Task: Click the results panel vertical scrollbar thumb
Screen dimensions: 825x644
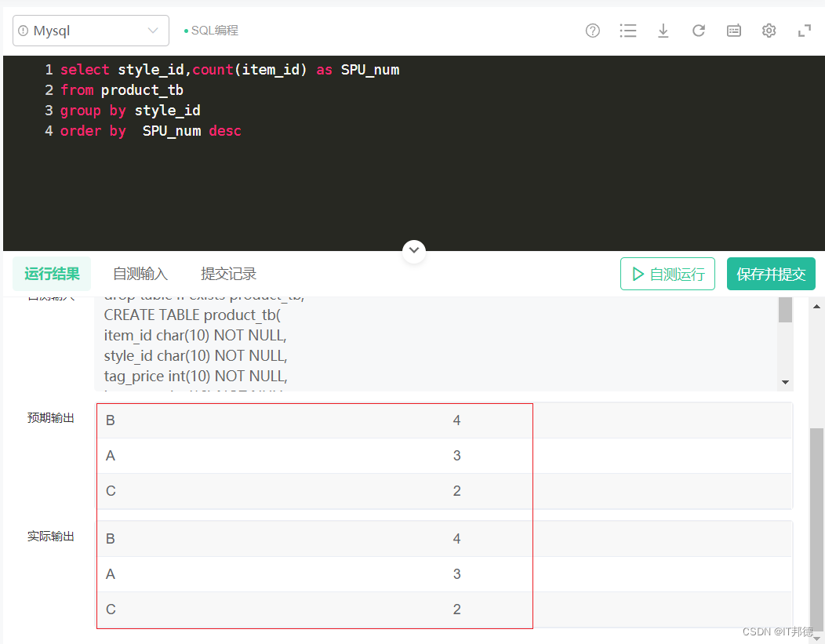Action: (816, 529)
